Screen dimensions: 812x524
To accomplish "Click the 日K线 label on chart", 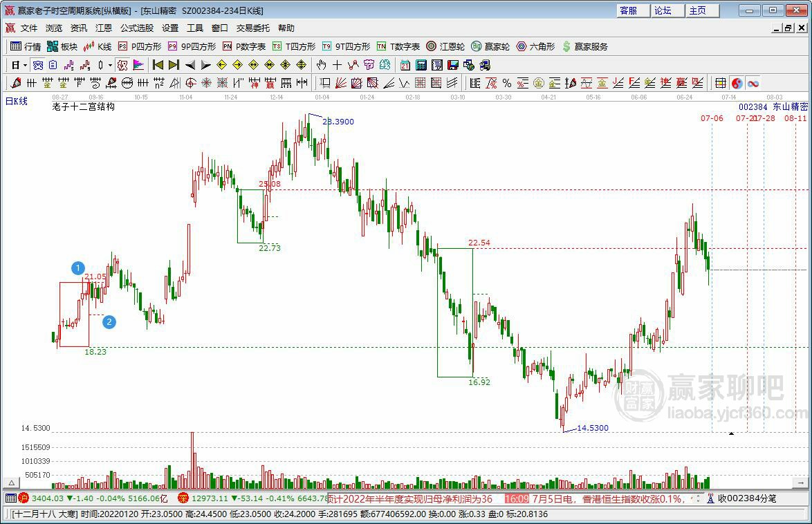I will tap(17, 101).
